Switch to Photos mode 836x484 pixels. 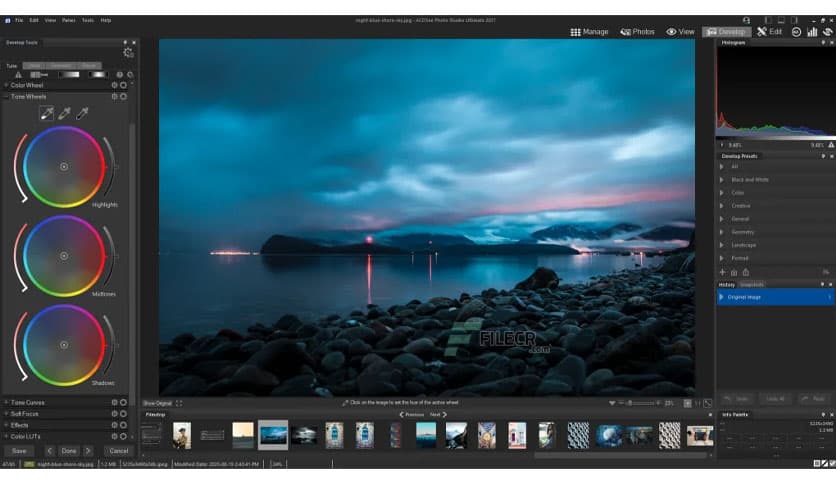click(x=637, y=32)
